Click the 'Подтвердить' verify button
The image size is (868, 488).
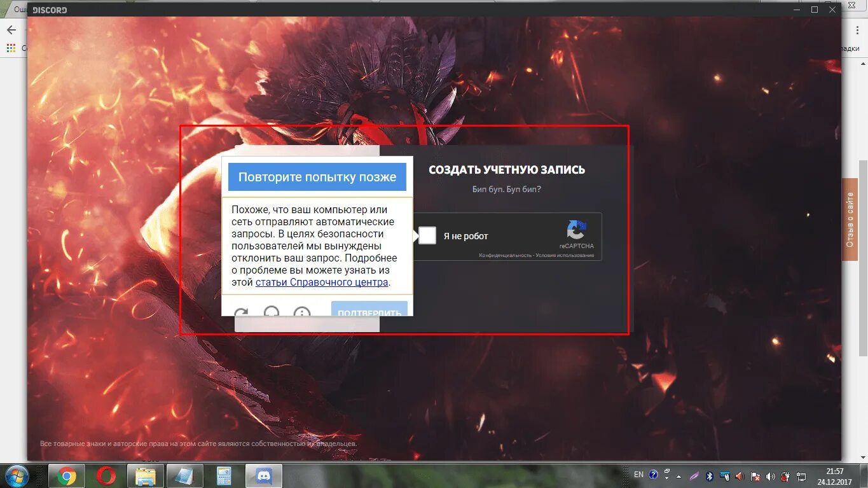(x=369, y=309)
